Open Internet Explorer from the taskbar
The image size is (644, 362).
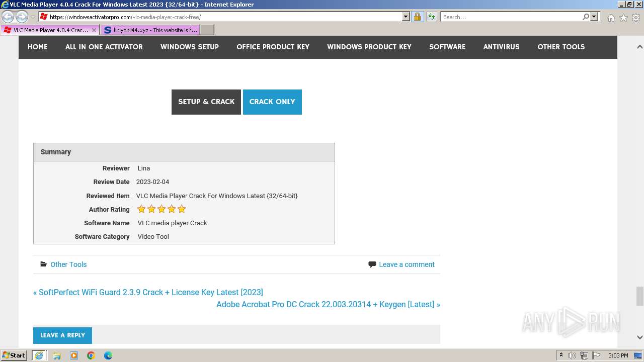pos(39,355)
